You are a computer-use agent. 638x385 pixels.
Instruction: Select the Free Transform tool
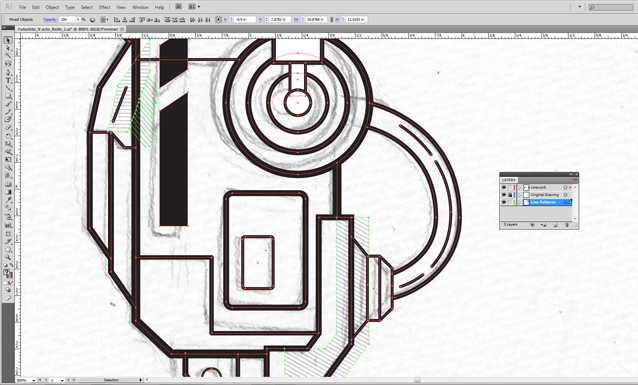(8, 160)
